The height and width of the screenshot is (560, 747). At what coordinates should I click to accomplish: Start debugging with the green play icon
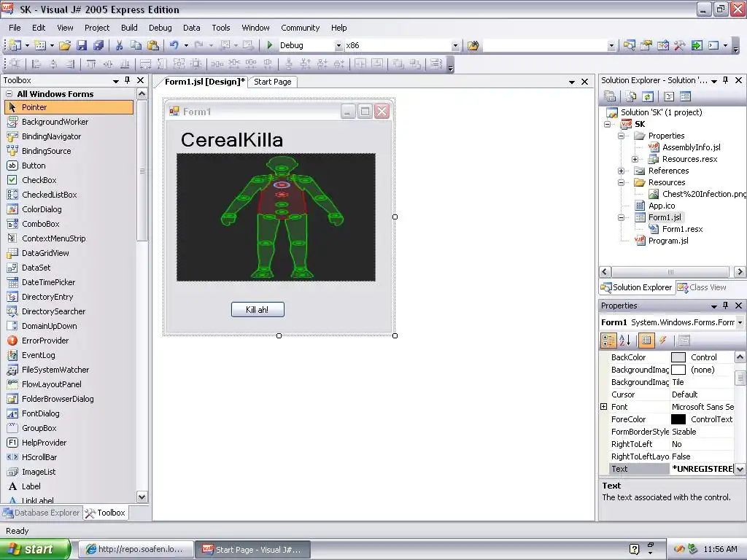click(x=270, y=45)
